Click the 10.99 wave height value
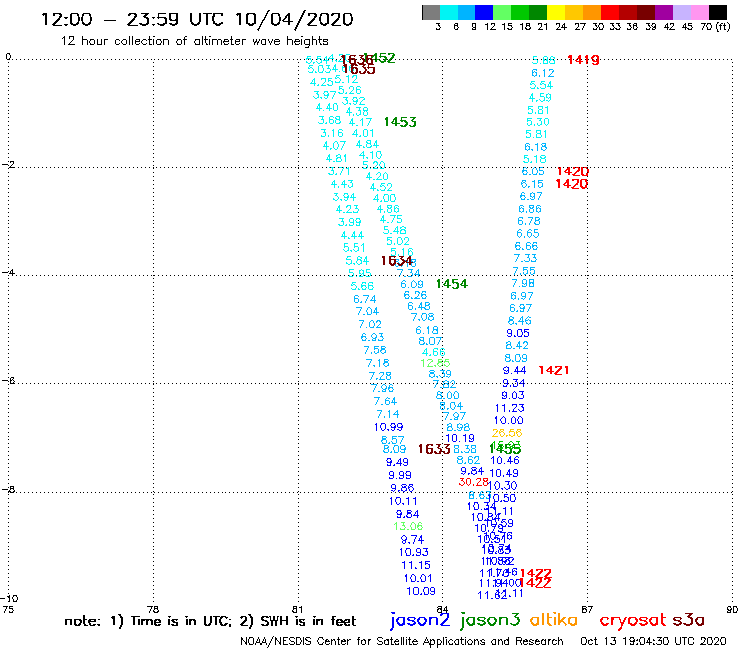This screenshot has width=740, height=650. point(388,427)
